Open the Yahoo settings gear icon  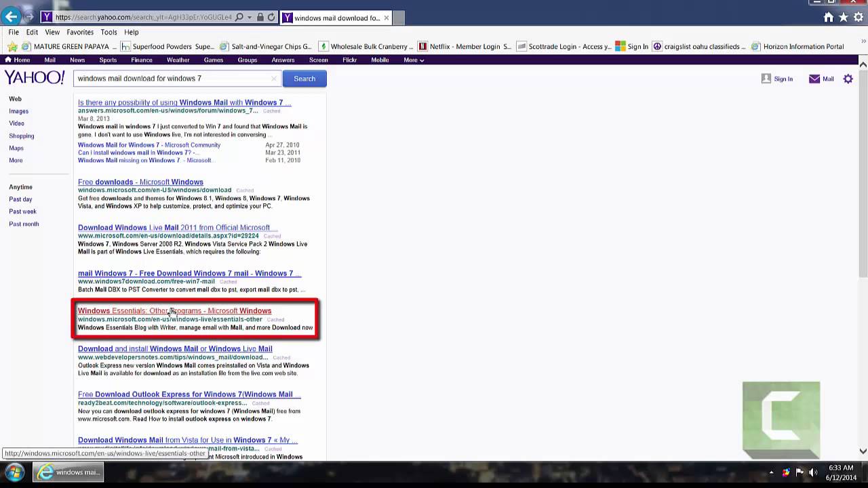coord(848,79)
